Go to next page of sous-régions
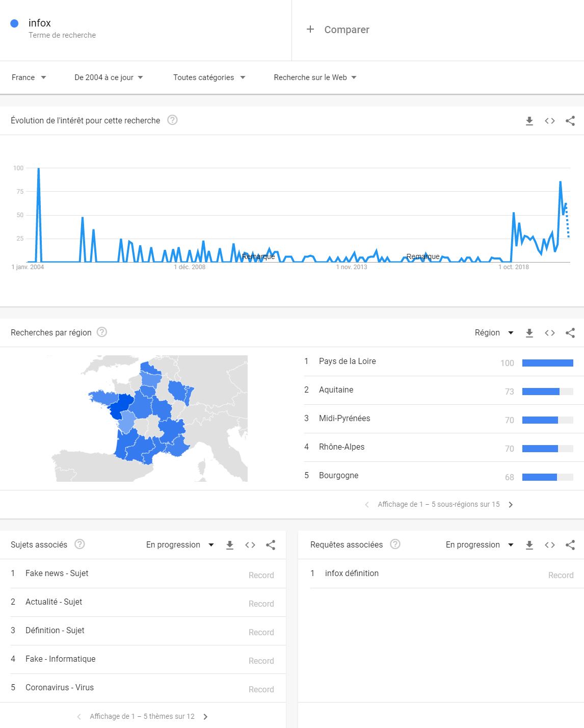The width and height of the screenshot is (584, 728). pos(511,505)
